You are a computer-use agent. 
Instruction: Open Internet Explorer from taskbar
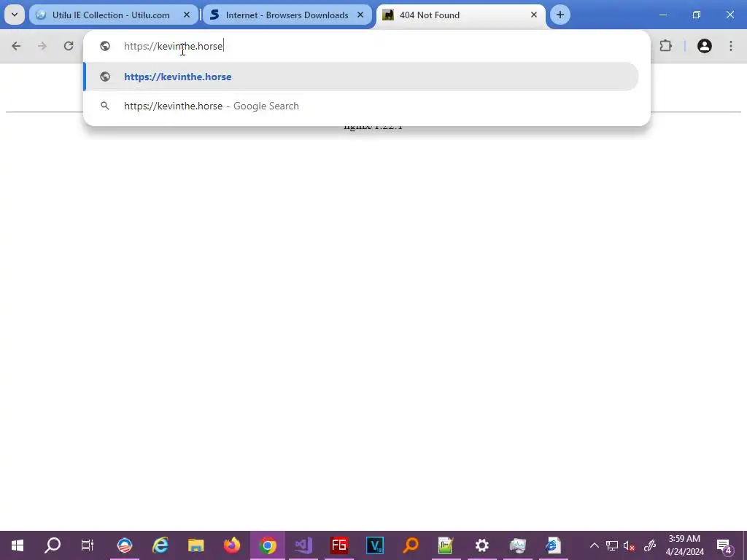point(160,545)
